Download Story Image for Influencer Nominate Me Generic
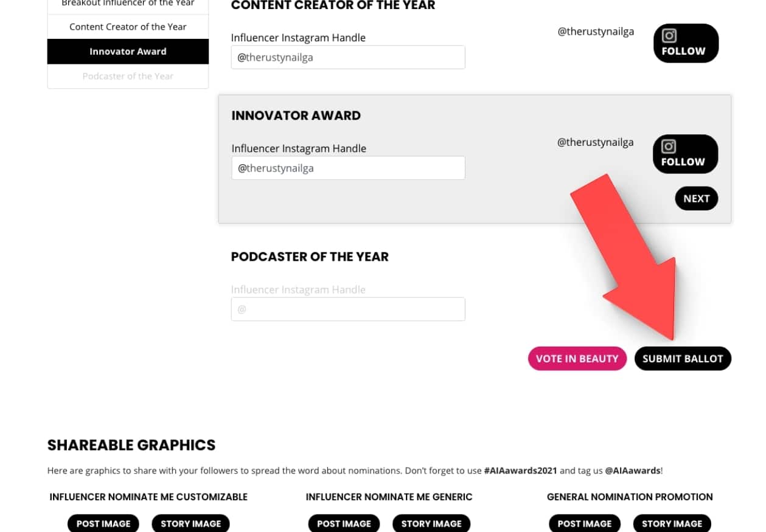 pyautogui.click(x=431, y=523)
